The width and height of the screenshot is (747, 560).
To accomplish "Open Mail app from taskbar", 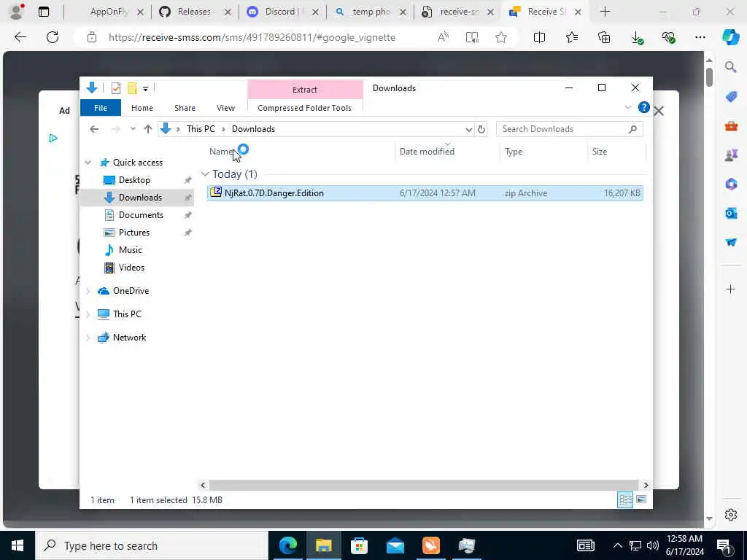I will [x=395, y=545].
